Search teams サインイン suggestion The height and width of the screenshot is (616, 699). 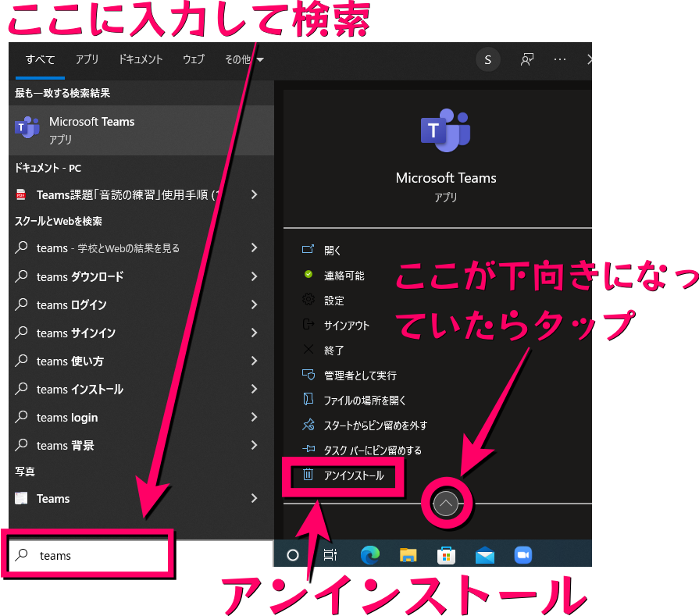77,333
